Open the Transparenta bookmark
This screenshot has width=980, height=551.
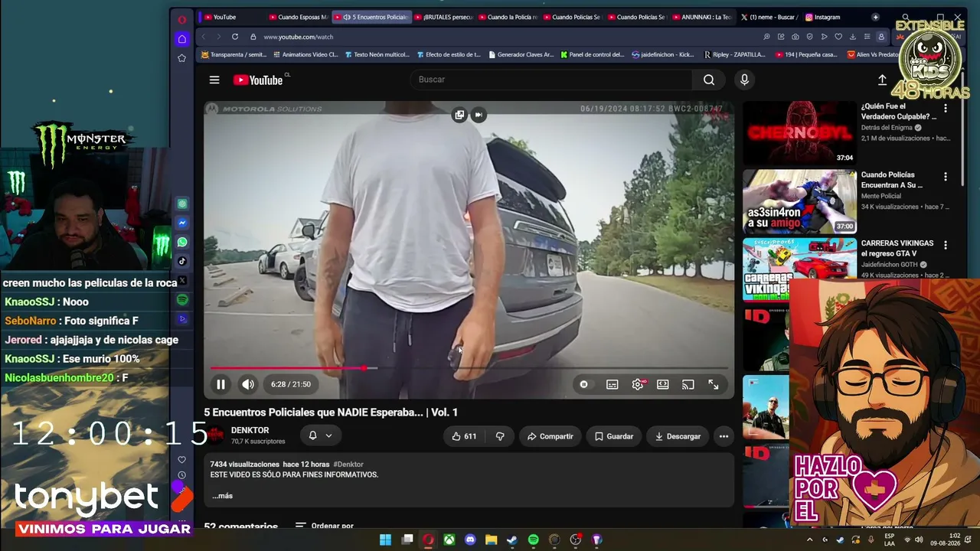(x=234, y=54)
